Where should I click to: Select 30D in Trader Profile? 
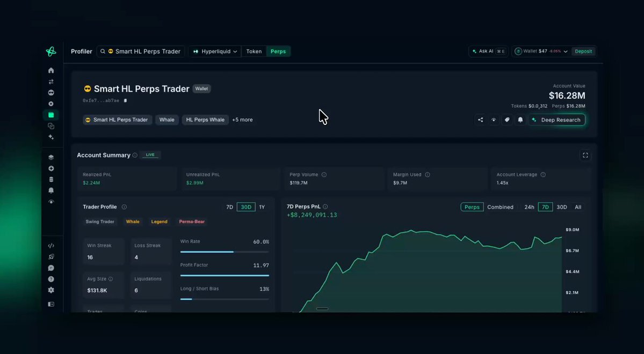[246, 207]
